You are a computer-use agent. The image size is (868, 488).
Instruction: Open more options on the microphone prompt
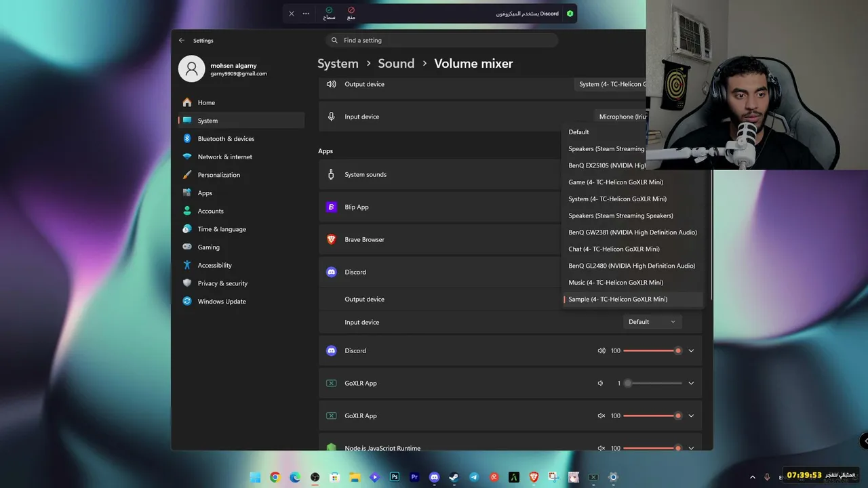coord(306,14)
